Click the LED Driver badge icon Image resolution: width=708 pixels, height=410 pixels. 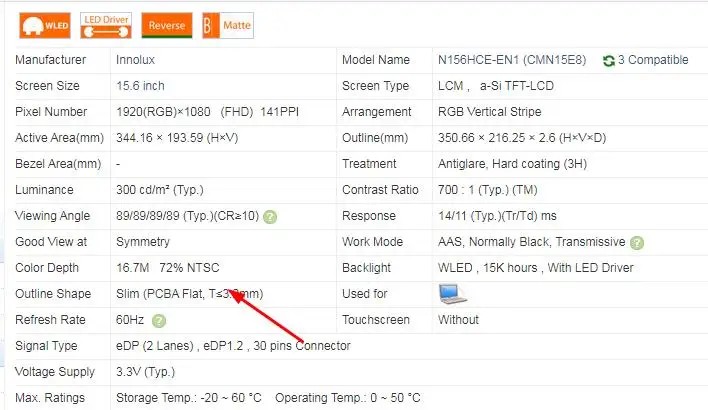point(106,25)
